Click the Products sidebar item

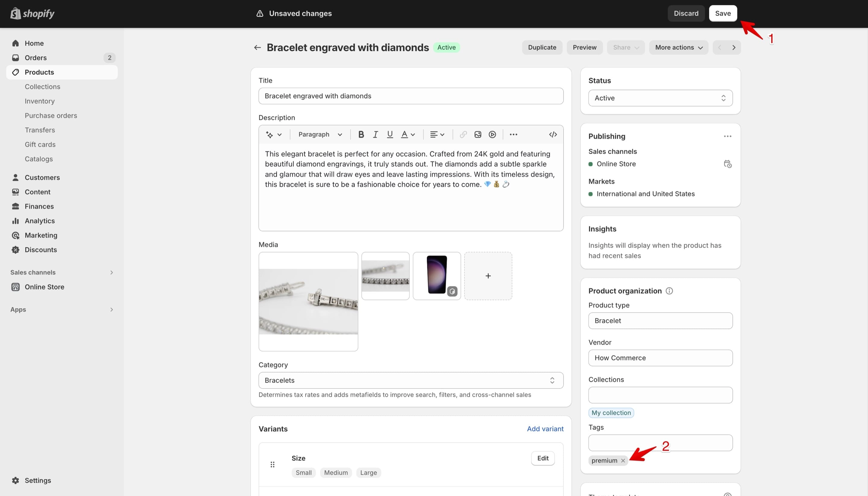62,72
